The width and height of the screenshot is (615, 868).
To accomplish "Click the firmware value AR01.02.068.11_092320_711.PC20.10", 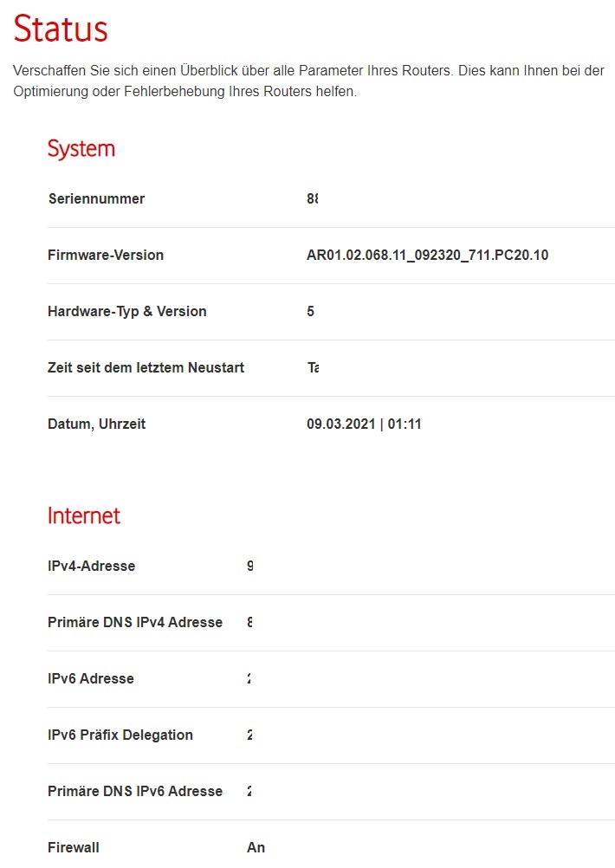I will (427, 256).
